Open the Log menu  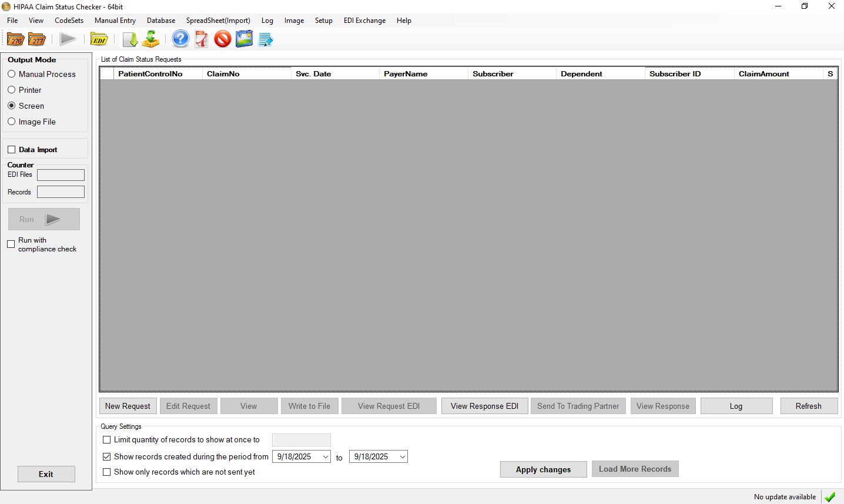(x=267, y=20)
